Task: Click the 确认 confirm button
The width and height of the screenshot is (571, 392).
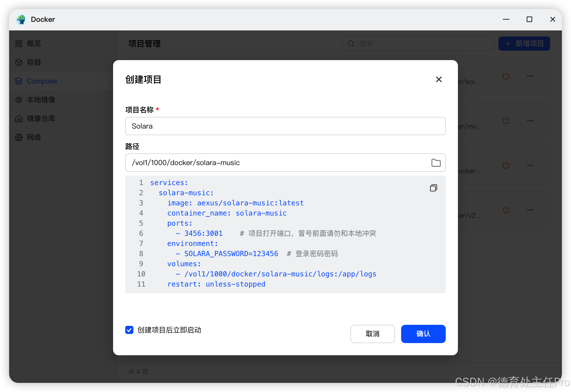Action: point(423,334)
